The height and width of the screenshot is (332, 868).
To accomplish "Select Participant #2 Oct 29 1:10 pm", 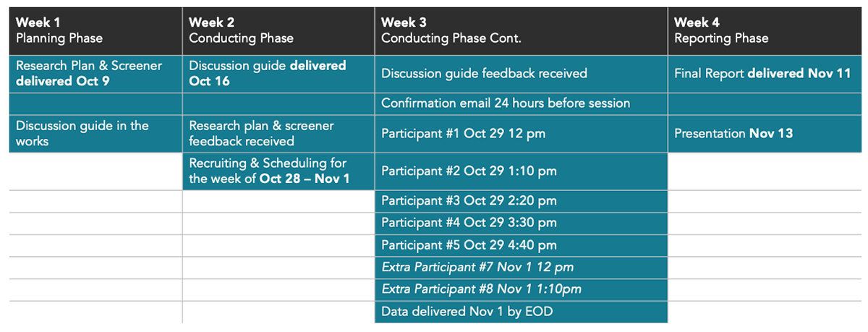I will [x=521, y=171].
